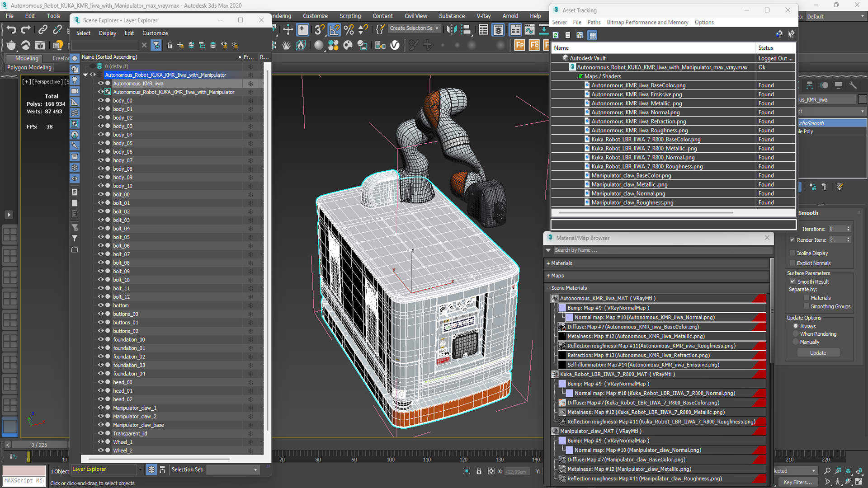Open the Rendered Frame Window icon

pyautogui.click(x=40, y=45)
